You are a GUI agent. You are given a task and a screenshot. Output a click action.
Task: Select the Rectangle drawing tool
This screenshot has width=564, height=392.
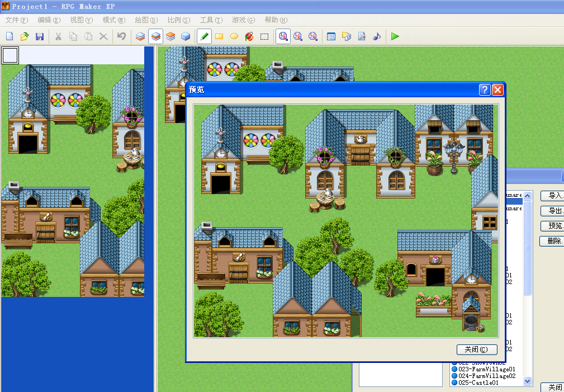click(x=219, y=36)
